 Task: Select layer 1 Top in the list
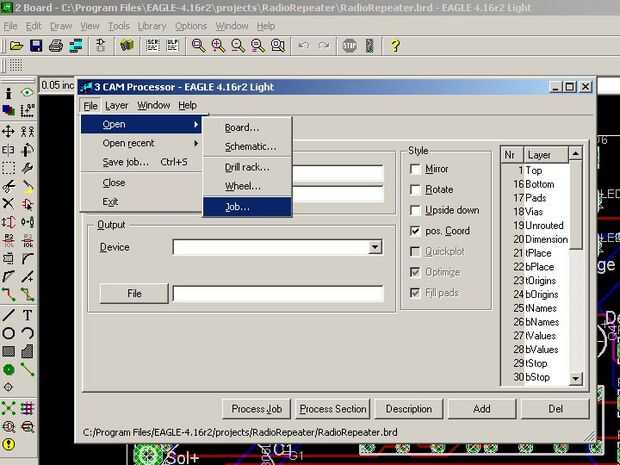click(x=535, y=170)
